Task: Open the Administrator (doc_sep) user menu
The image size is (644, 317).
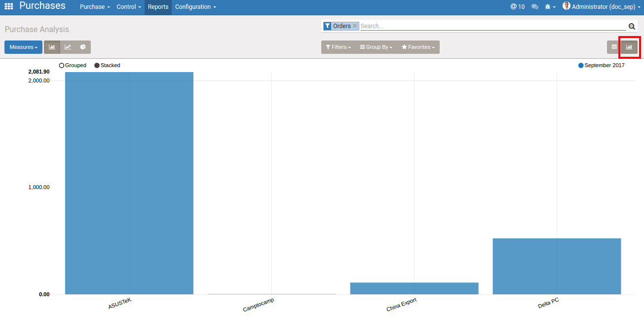Action: pos(602,7)
